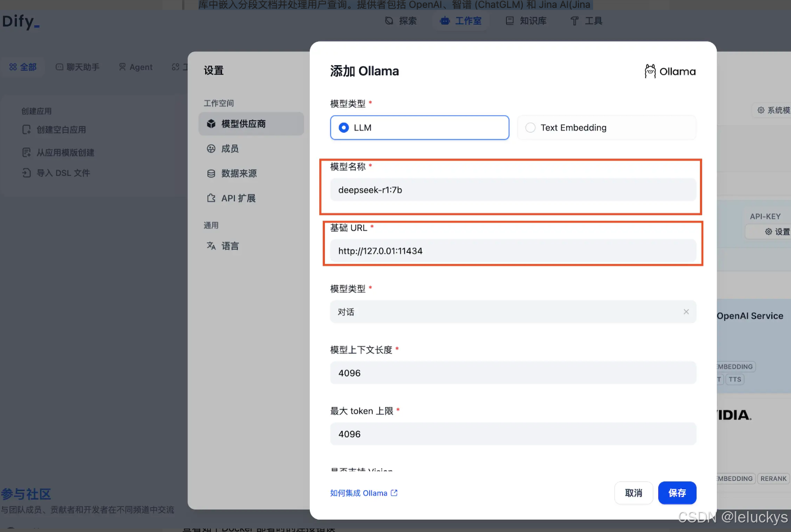
Task: Click the OpenAI Service provider label
Action: click(x=750, y=316)
